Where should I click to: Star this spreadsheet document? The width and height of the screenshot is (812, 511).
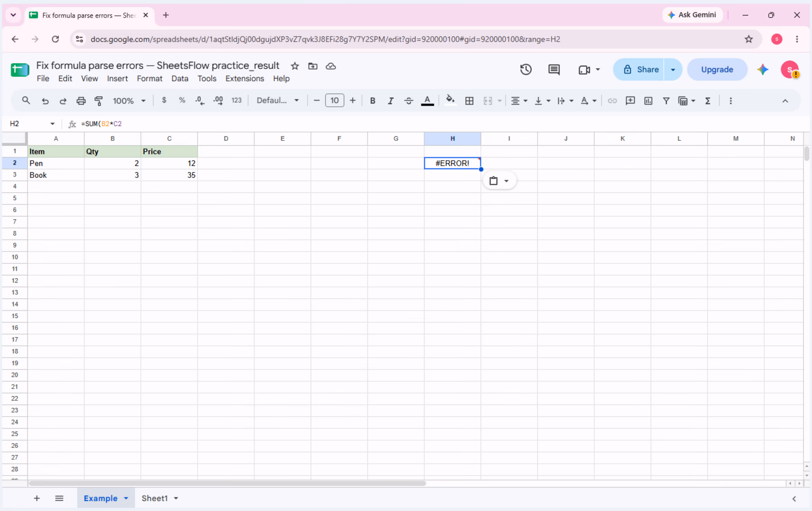click(x=295, y=66)
